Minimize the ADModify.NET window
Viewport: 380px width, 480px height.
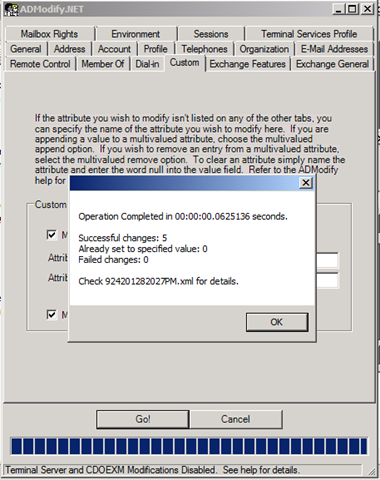(339, 9)
